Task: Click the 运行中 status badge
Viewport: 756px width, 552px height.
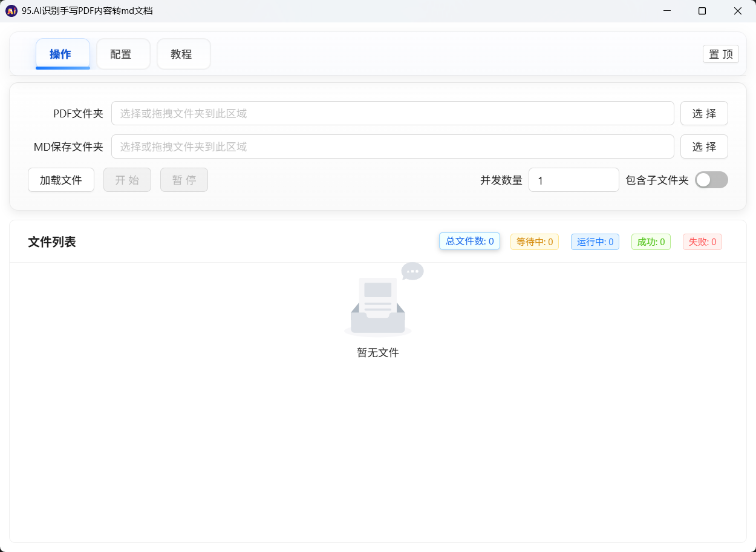Action: point(595,241)
